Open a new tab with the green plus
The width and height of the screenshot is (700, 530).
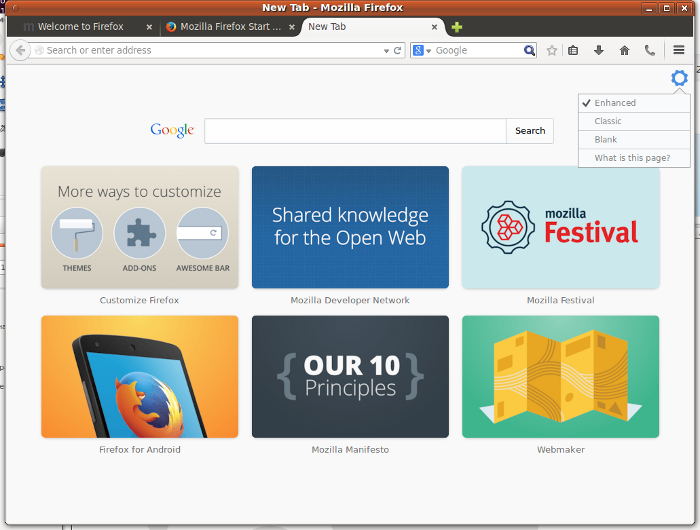(x=457, y=27)
